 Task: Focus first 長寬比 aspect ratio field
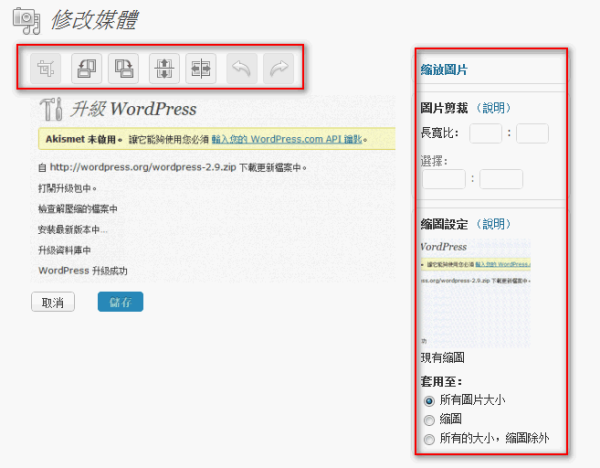click(x=486, y=134)
